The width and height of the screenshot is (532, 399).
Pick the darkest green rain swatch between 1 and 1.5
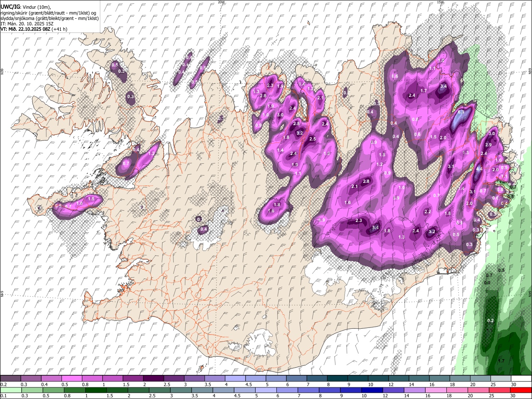[x=96, y=390]
